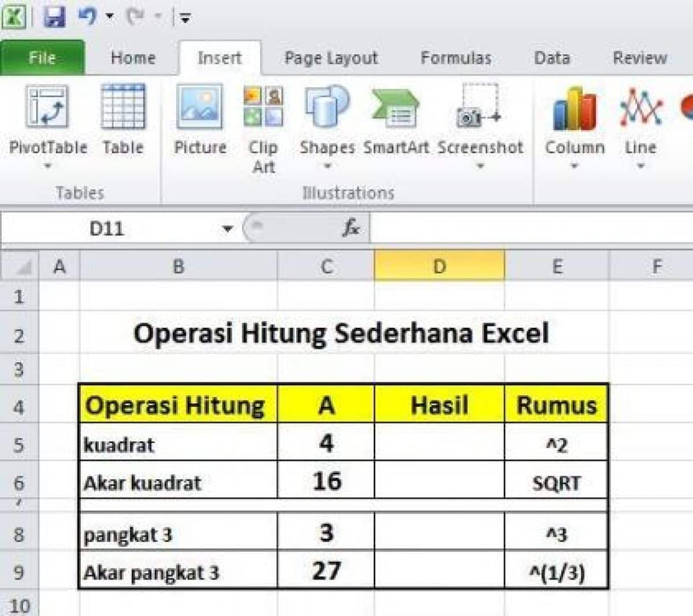The height and width of the screenshot is (616, 693).
Task: Click inside the formula bar
Action: (x=531, y=229)
